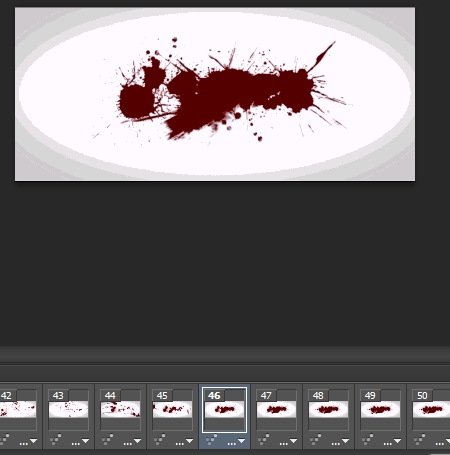Screen dimensions: 450x455
Task: Open frame delay dropdown for frame 43
Action: pos(80,442)
